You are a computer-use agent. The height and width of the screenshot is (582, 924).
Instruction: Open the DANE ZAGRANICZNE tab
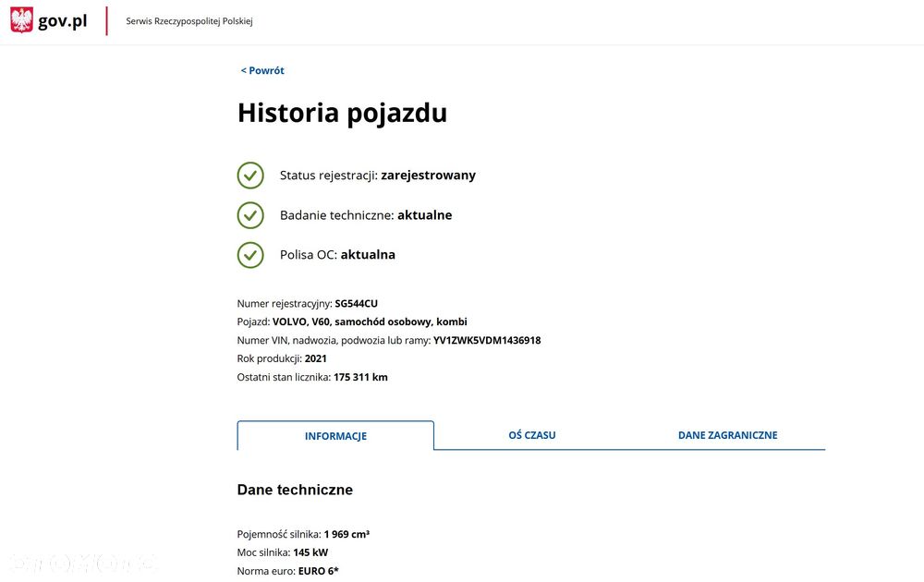point(728,435)
